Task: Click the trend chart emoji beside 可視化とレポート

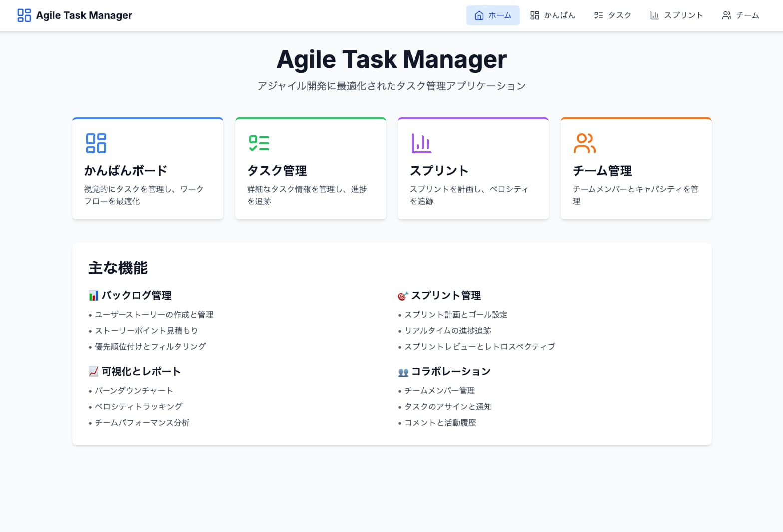Action: [94, 372]
